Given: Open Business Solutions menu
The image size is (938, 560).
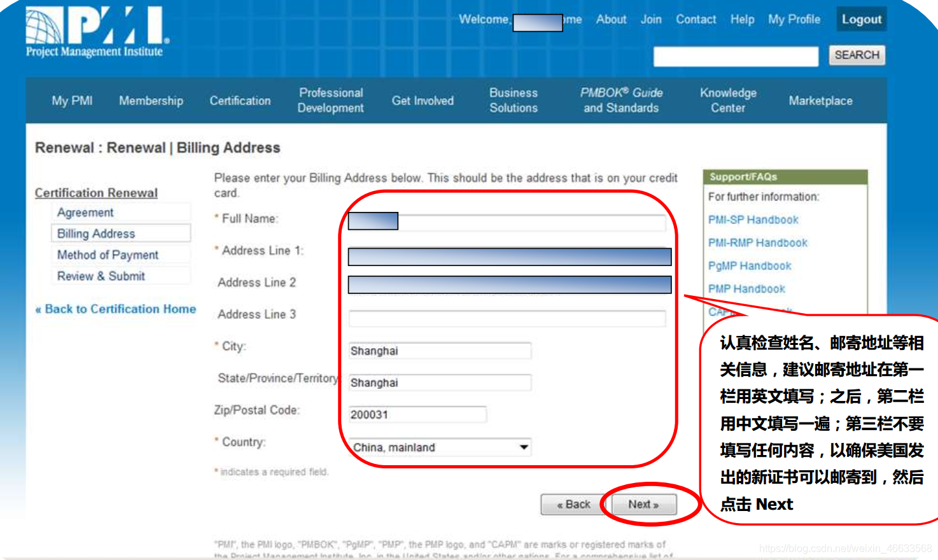Looking at the screenshot, I should pyautogui.click(x=514, y=101).
